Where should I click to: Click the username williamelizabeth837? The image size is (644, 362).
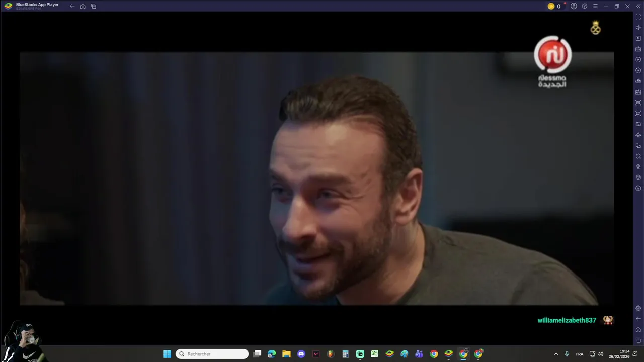[567, 320]
